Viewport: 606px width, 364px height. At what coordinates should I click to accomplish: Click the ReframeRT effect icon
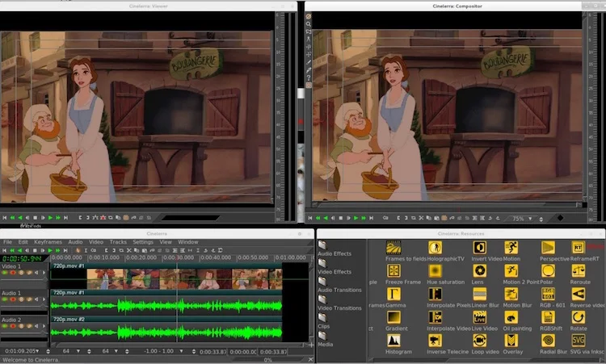click(x=579, y=248)
